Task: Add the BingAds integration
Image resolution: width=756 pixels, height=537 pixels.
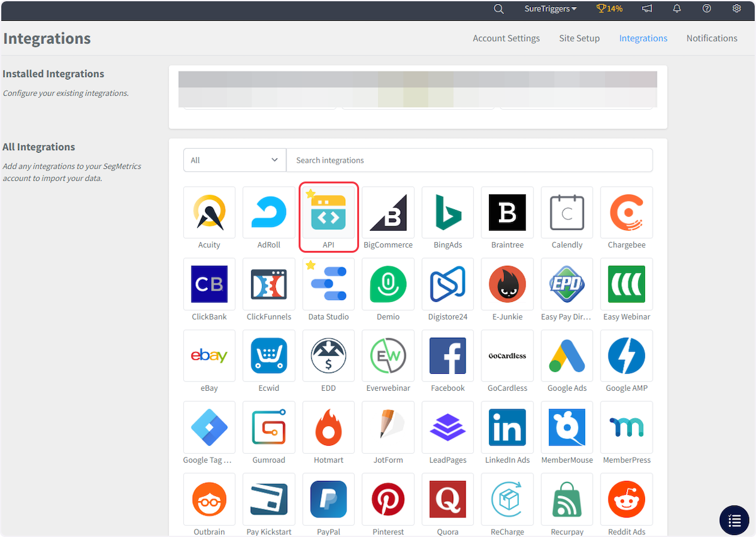Action: [x=448, y=212]
